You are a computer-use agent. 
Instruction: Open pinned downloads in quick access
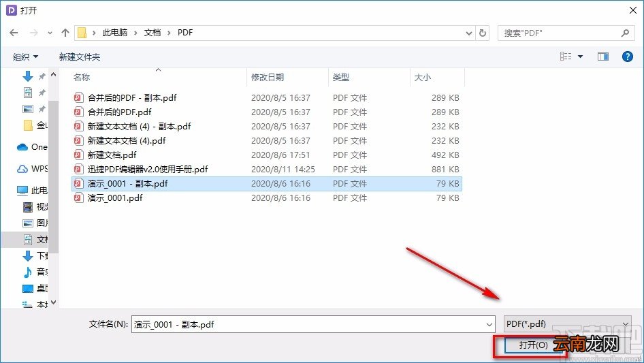tap(27, 76)
